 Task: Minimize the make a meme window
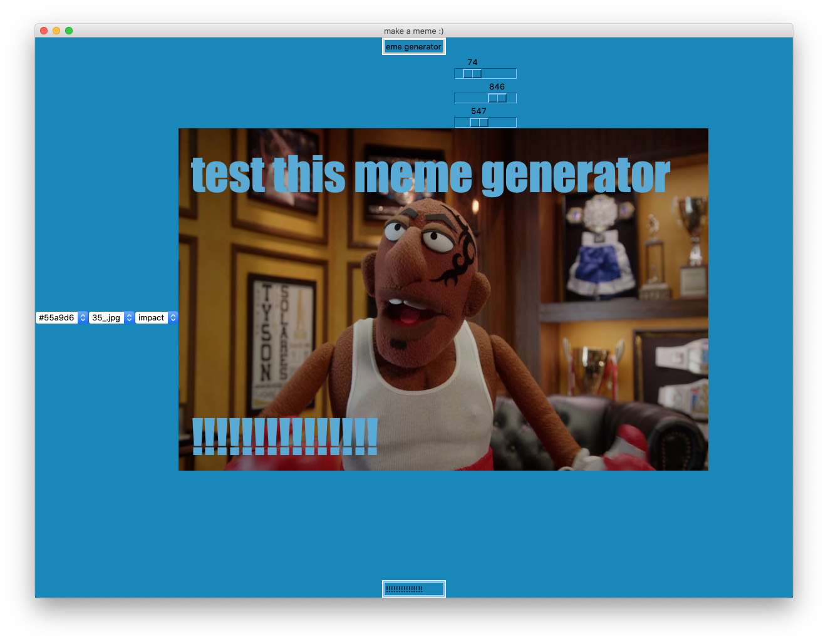(x=56, y=31)
